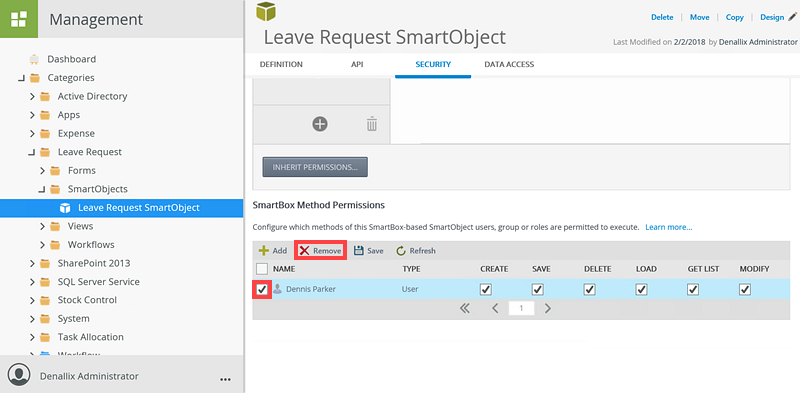Go to first page double-arrow icon
Viewport: 800px width, 393px height.
coord(464,308)
